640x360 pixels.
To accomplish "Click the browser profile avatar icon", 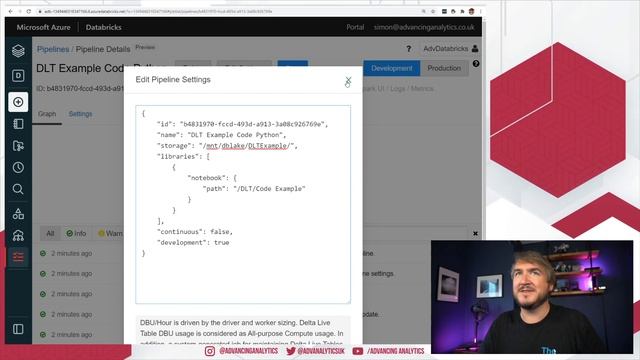I will [x=471, y=11].
